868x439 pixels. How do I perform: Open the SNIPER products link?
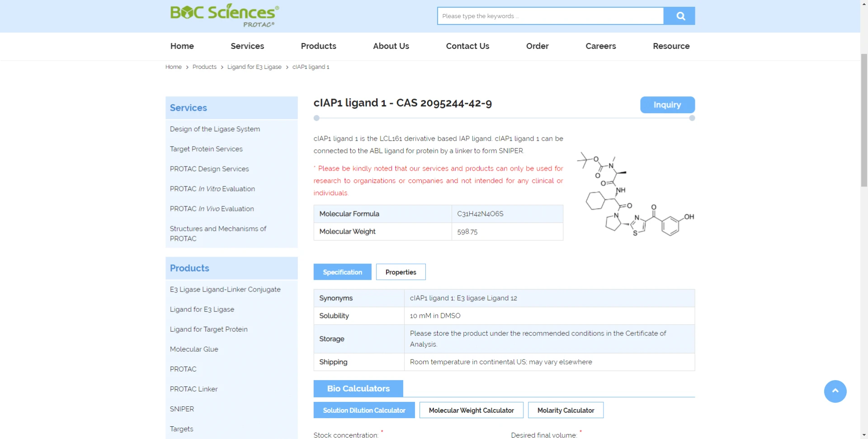(182, 409)
